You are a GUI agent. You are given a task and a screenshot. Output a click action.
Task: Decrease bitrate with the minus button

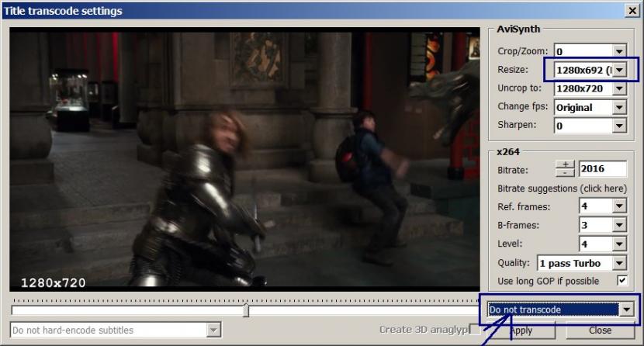(566, 172)
